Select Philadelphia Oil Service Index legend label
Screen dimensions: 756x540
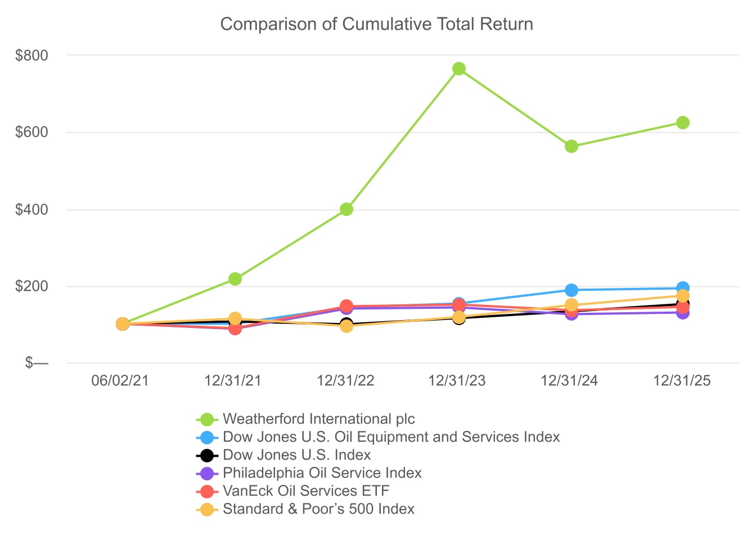322,473
